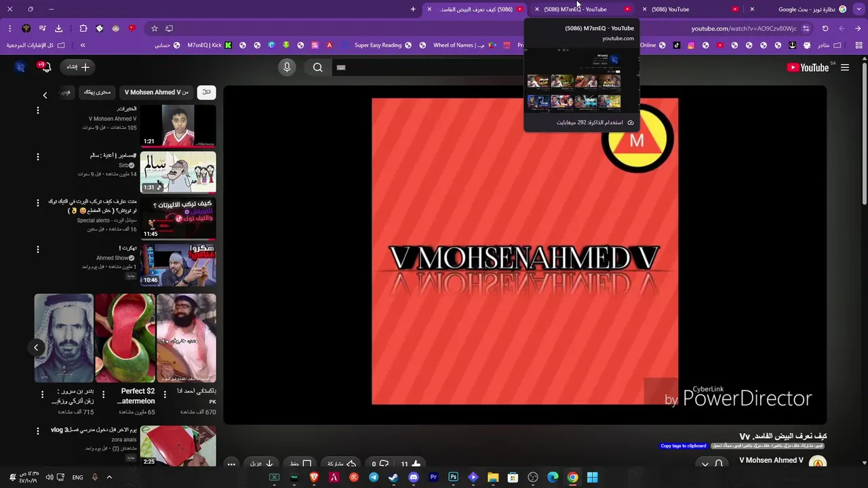Screen dimensions: 868x488
Task: Reload the page with browser refresh icon
Action: pyautogui.click(x=825, y=28)
